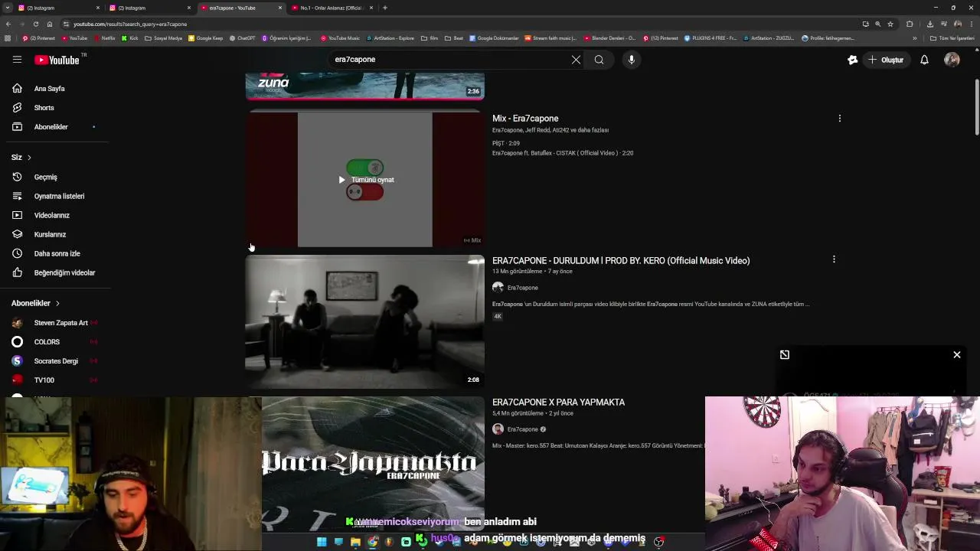Open Socrates Dergi channel

tap(55, 361)
